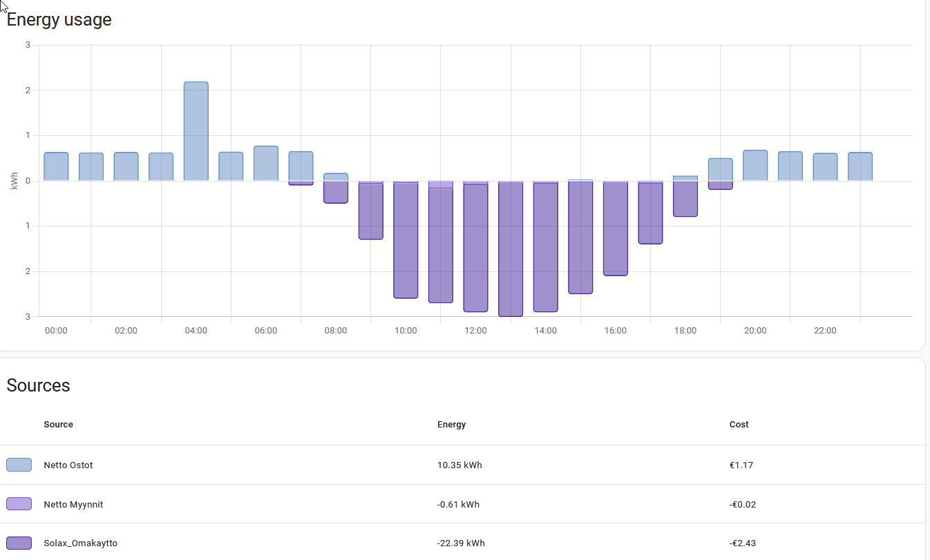Click the Netto Ostot blue color swatch

pyautogui.click(x=19, y=465)
